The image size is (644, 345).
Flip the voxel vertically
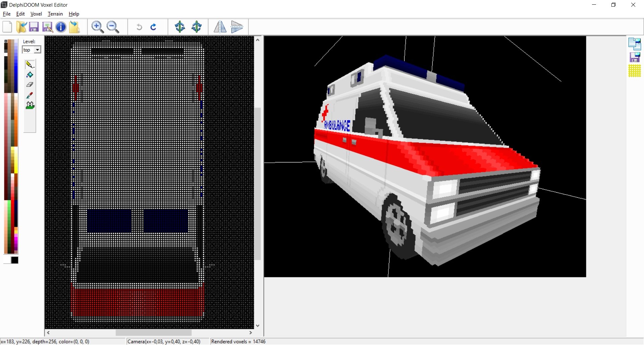click(x=237, y=27)
